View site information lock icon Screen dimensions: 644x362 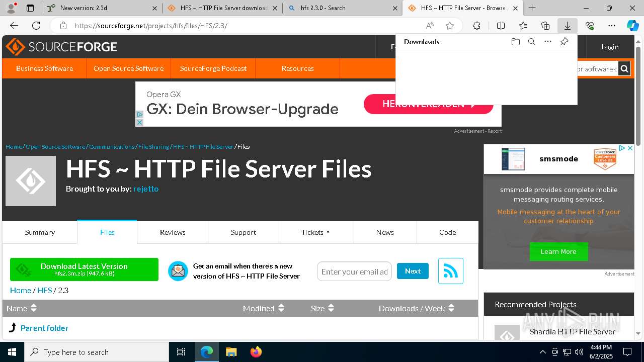63,26
